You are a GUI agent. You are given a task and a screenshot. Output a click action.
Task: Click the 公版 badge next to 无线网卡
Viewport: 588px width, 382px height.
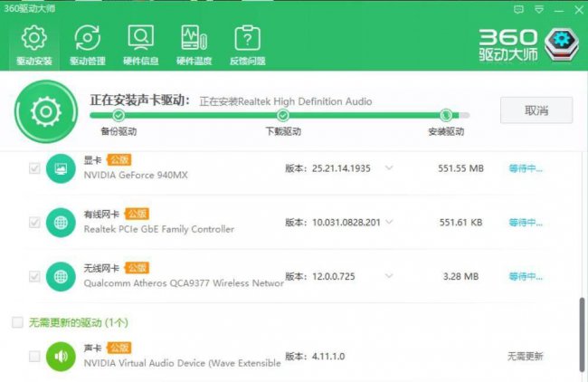click(137, 268)
